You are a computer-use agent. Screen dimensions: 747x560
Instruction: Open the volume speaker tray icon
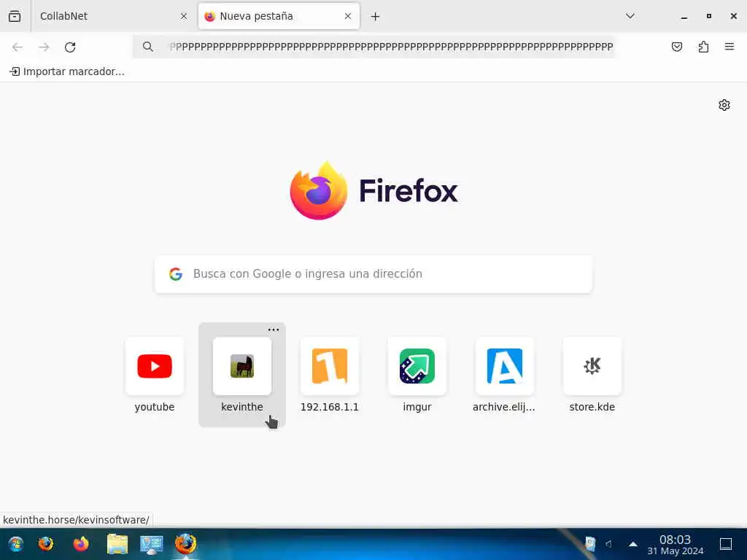tap(609, 544)
